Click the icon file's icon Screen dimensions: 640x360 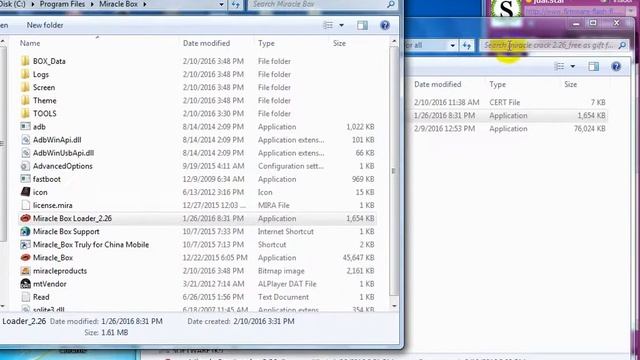tap(25, 192)
